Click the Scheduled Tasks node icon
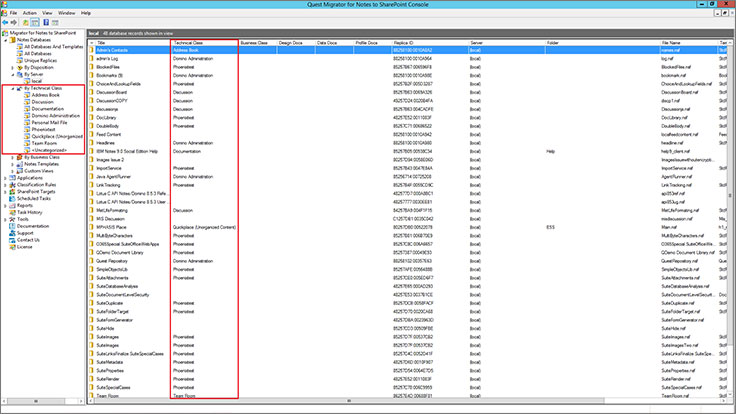The image size is (736, 414). (13, 199)
